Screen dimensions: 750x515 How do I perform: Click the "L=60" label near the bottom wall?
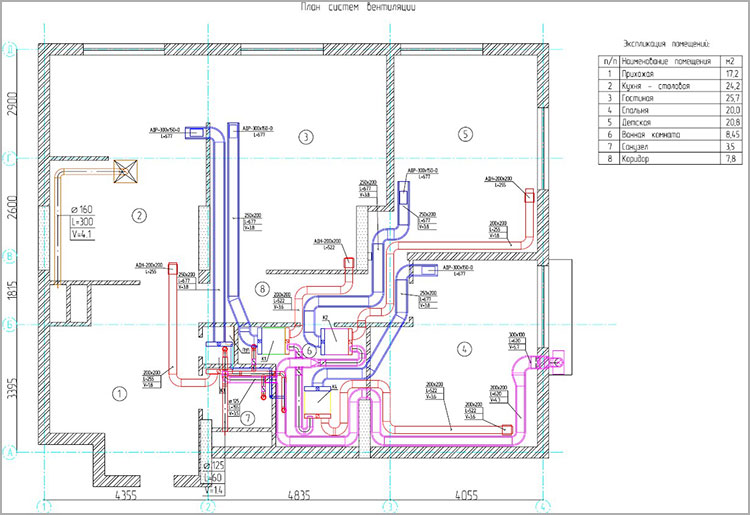[x=213, y=478]
